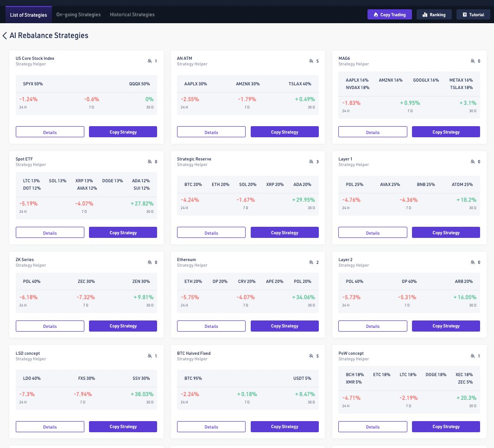Copy the Layer 1 strategy
Screen dimensions: 494x448
tap(446, 232)
